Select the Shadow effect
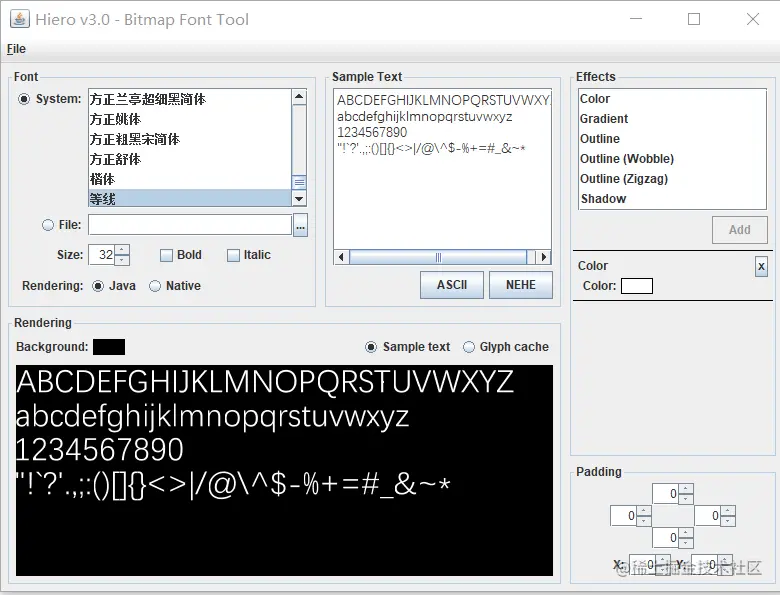The height and width of the screenshot is (595, 780). (672, 198)
